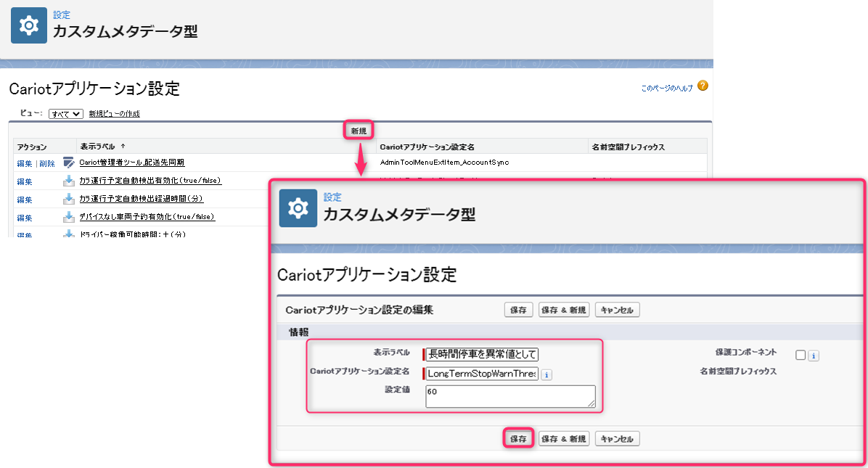Click 編集 for カラ運行予定自動検出経過時間(分) row

tap(25, 200)
